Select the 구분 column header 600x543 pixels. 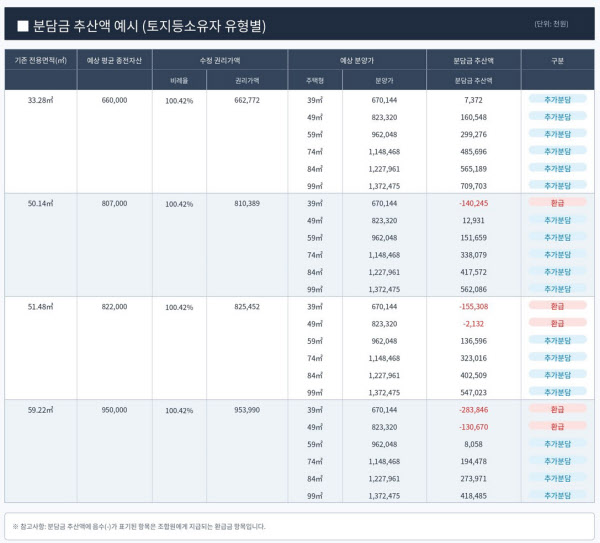[558, 60]
